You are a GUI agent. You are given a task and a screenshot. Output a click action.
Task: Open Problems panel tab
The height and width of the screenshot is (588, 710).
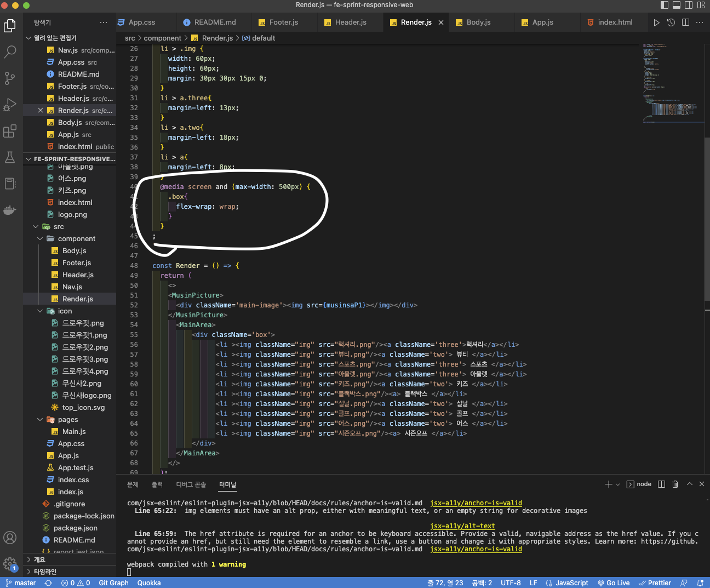coord(133,484)
